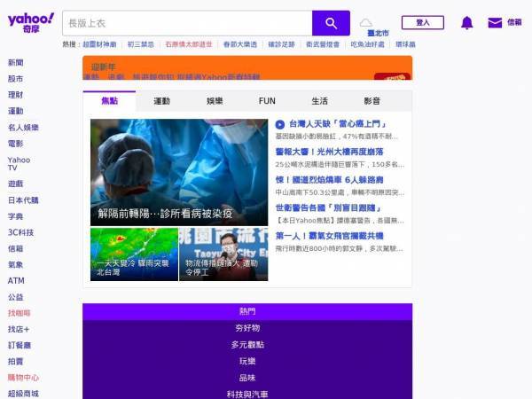
Task: Select 品味 in the purple menu
Action: [247, 378]
